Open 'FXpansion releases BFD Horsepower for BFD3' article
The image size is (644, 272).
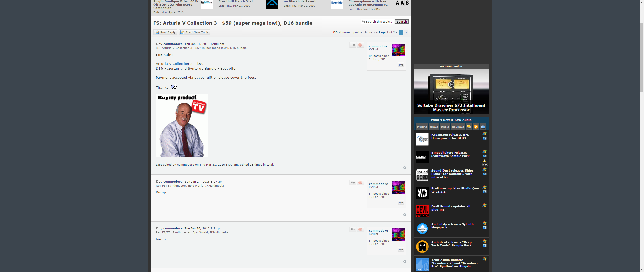pos(450,136)
